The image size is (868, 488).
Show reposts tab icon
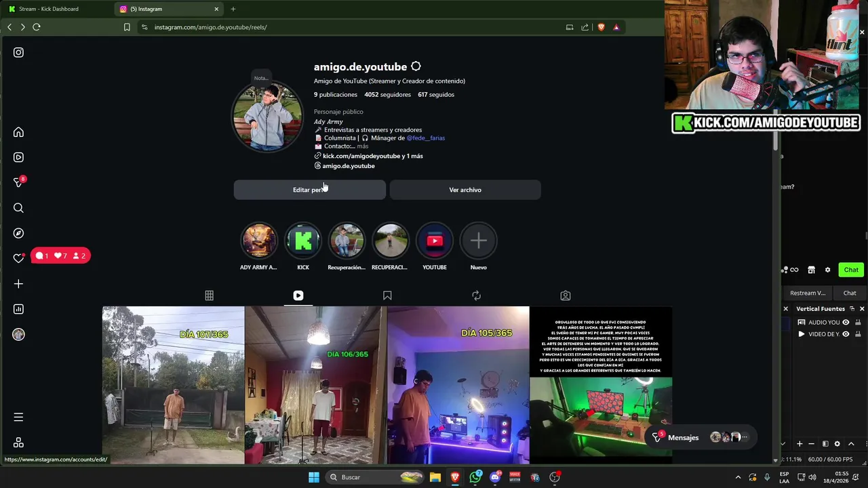(x=476, y=296)
